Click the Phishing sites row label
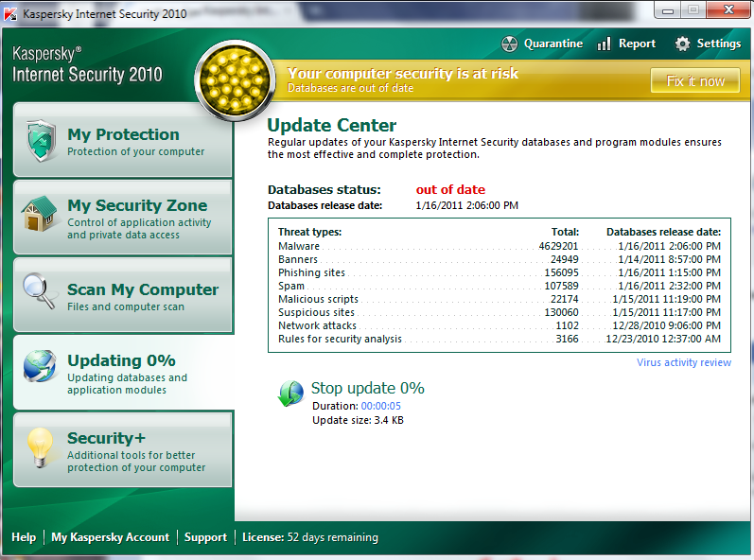Image resolution: width=754 pixels, height=560 pixels. [311, 273]
